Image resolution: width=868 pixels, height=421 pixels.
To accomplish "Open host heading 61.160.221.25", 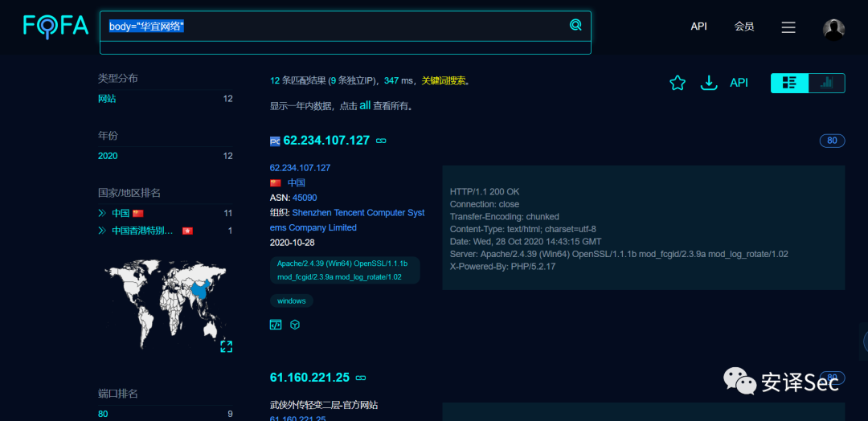I will (x=309, y=378).
